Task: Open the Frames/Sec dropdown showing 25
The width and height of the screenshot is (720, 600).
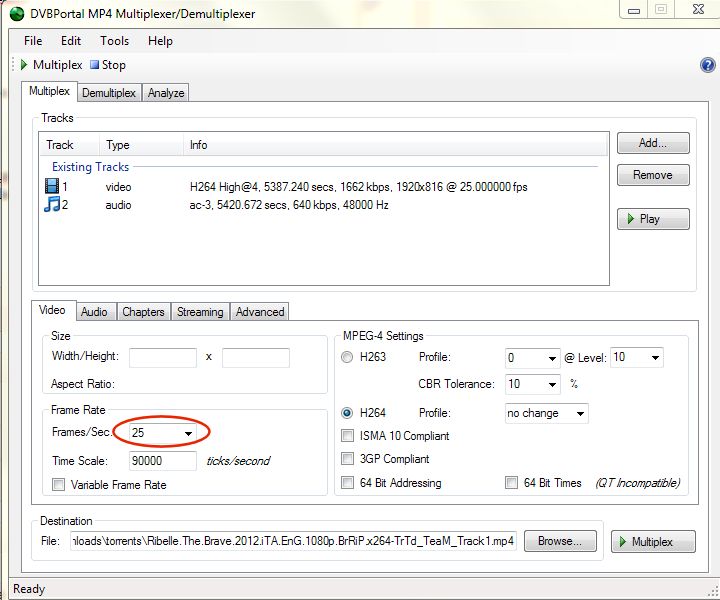Action: click(x=162, y=432)
